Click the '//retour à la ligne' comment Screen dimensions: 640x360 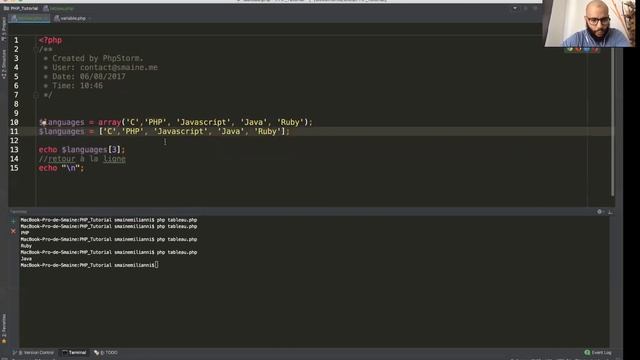(82, 159)
